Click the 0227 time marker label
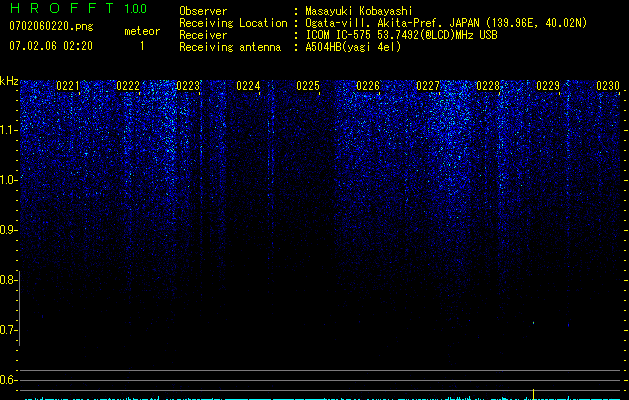The image size is (629, 400). pyautogui.click(x=428, y=86)
